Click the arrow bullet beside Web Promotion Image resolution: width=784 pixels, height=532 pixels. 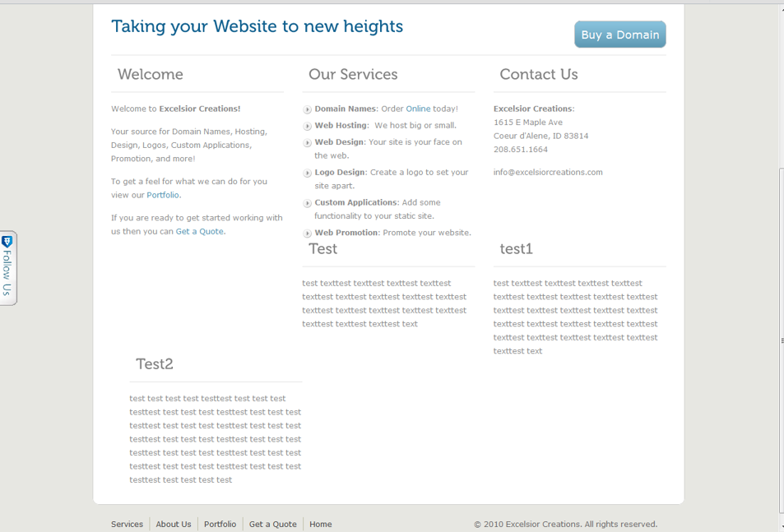coord(308,234)
